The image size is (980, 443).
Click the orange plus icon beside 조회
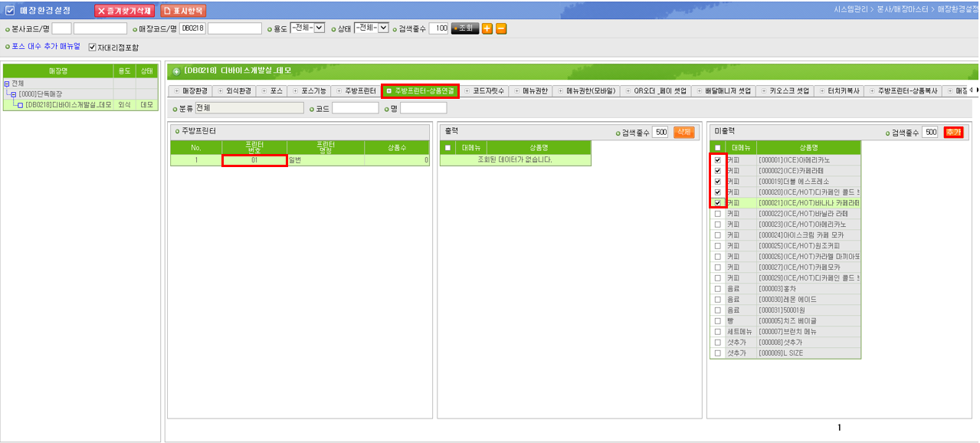click(x=487, y=28)
